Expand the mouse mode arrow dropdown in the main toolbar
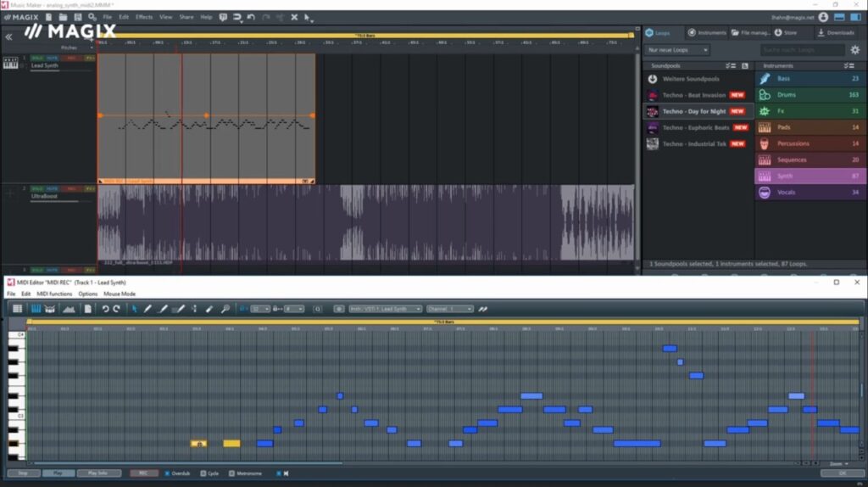Screen dimensions: 868x487 coord(312,20)
